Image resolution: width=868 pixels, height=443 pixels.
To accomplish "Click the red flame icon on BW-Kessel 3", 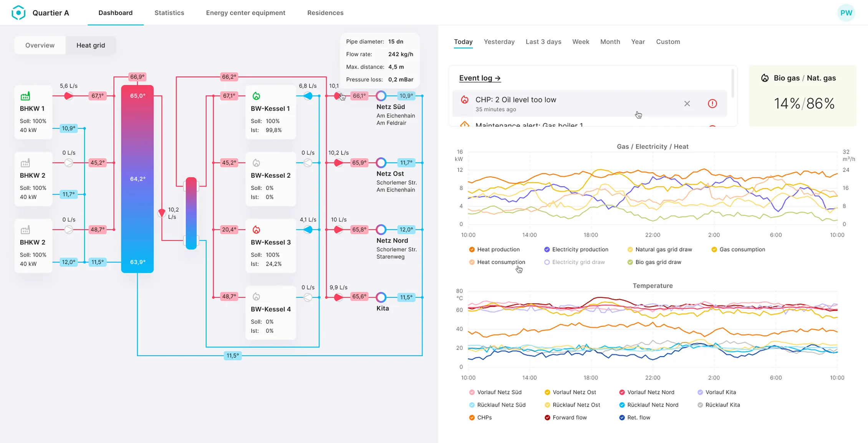I will pos(257,230).
